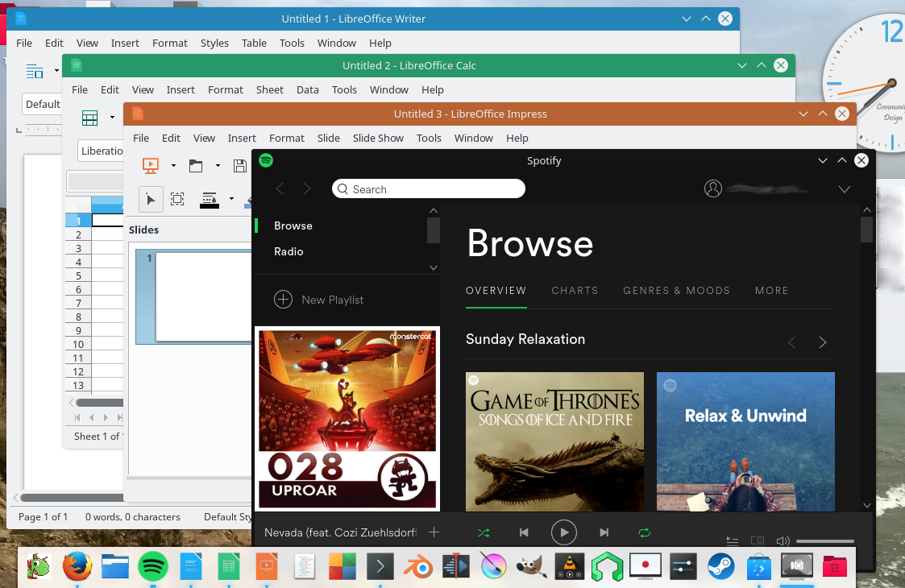Open the Slide menu in Impress
Viewport: 905px width, 588px height.
click(x=329, y=138)
